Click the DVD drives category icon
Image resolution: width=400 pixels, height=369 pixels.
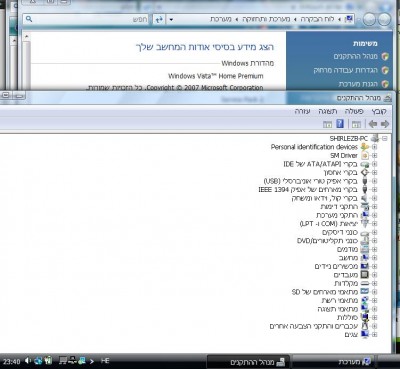click(365, 241)
